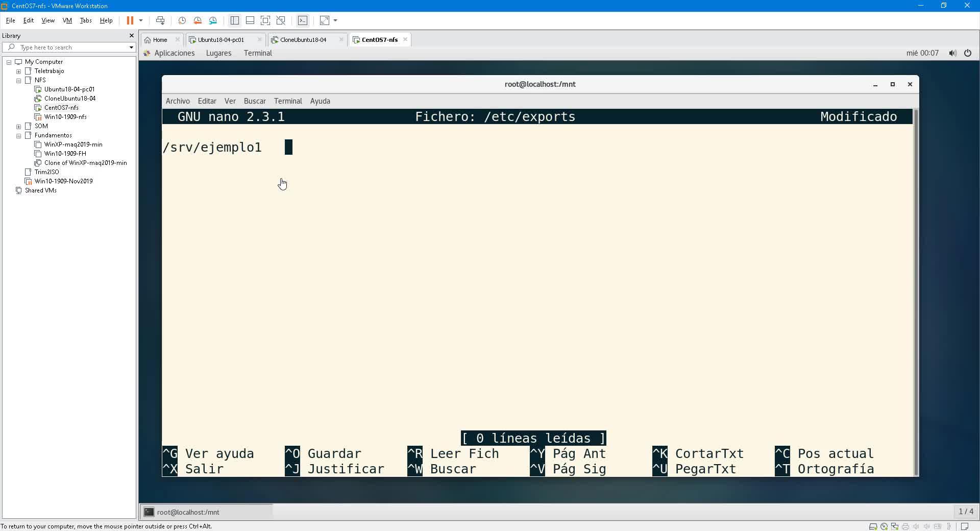Toggle the console view button
This screenshot has height=531, width=980.
click(303, 20)
